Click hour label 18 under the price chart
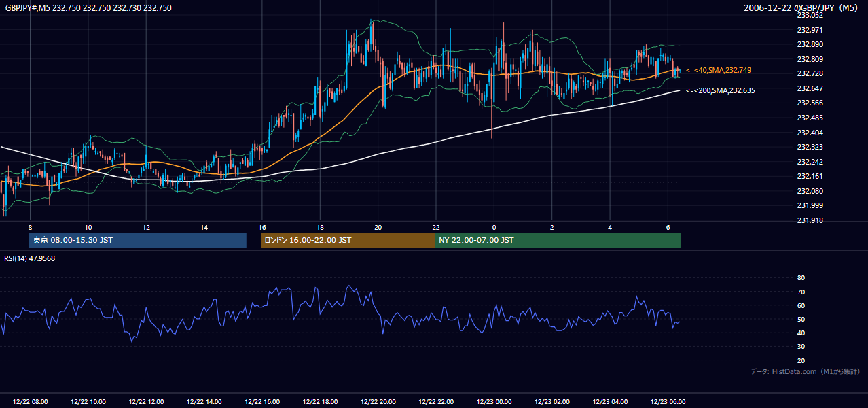Viewport: 868px width, 408px height. coord(320,227)
